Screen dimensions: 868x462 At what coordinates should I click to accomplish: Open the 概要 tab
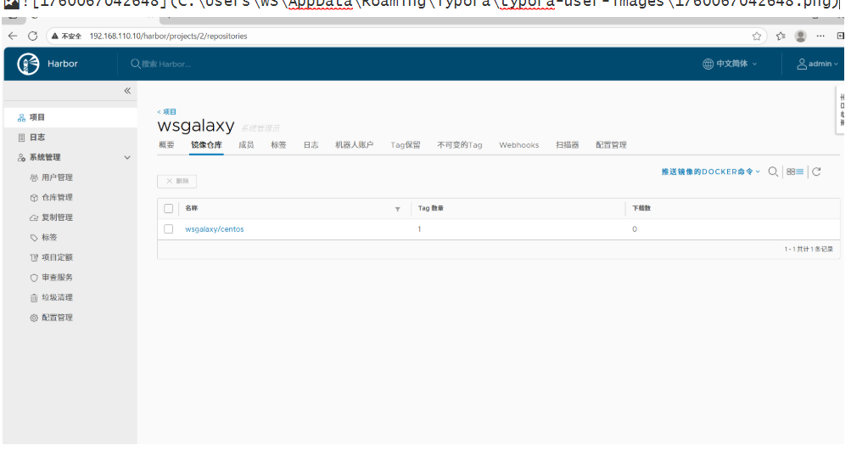pyautogui.click(x=166, y=145)
